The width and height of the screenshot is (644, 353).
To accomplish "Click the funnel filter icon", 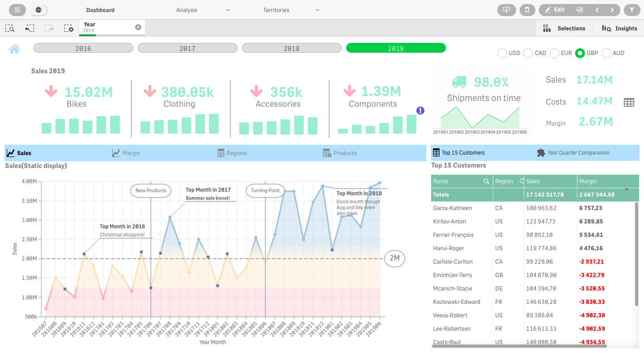I will 631,10.
